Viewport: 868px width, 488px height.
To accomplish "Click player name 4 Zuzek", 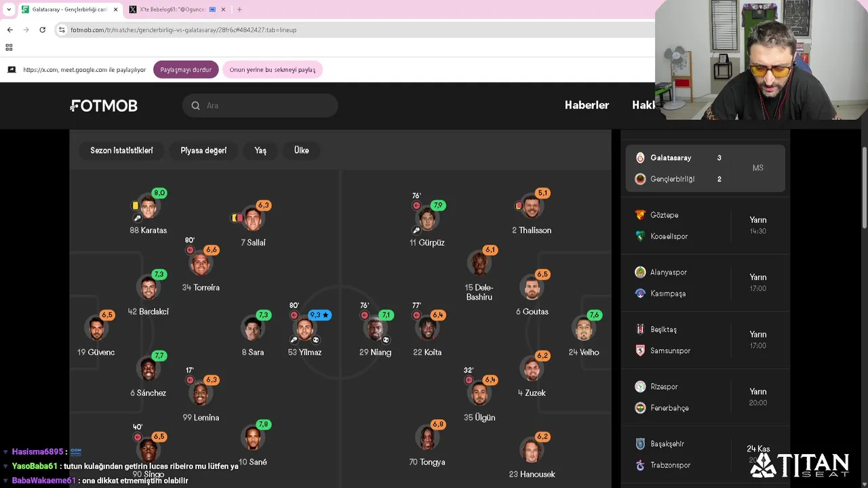I will pos(532,393).
